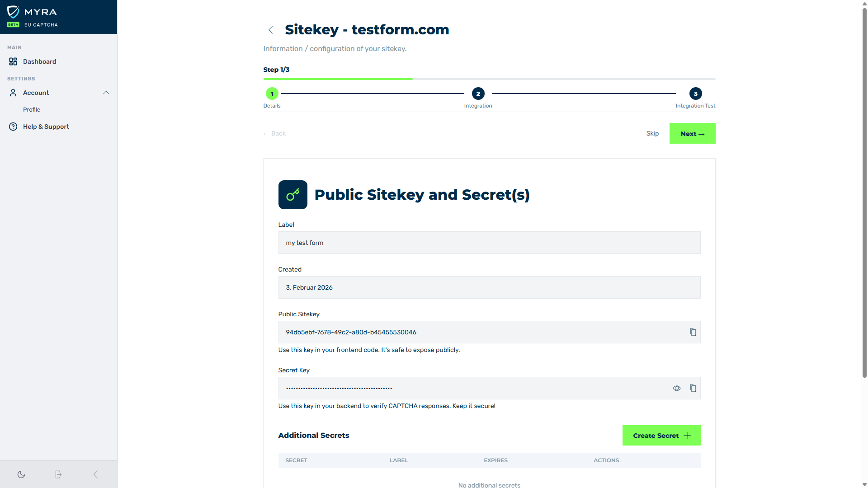
Task: Jump to step 2 Integration
Action: 478,94
